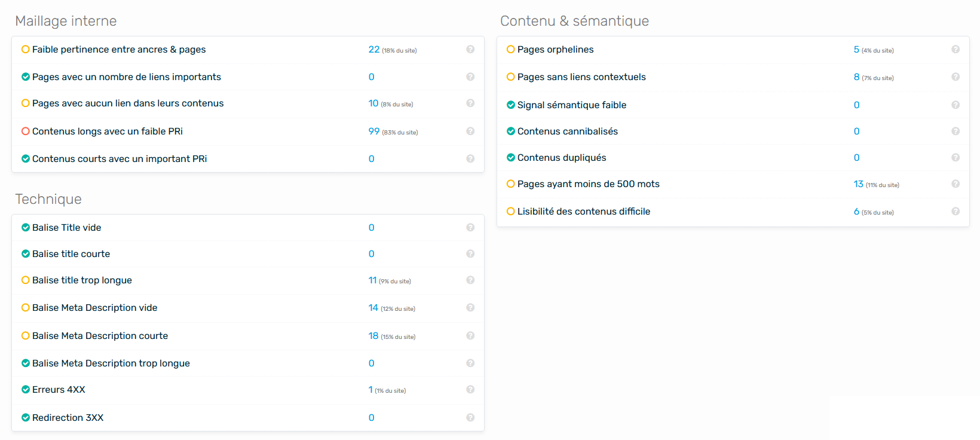Show help for Lisibilité des contenus difficile

[x=955, y=212]
